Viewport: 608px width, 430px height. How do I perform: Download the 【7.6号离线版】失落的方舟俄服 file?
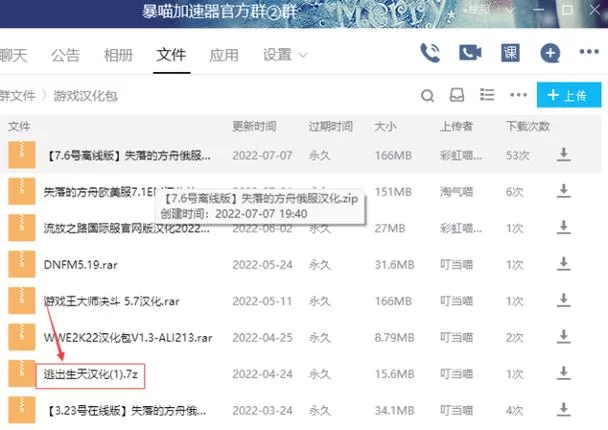(x=563, y=154)
